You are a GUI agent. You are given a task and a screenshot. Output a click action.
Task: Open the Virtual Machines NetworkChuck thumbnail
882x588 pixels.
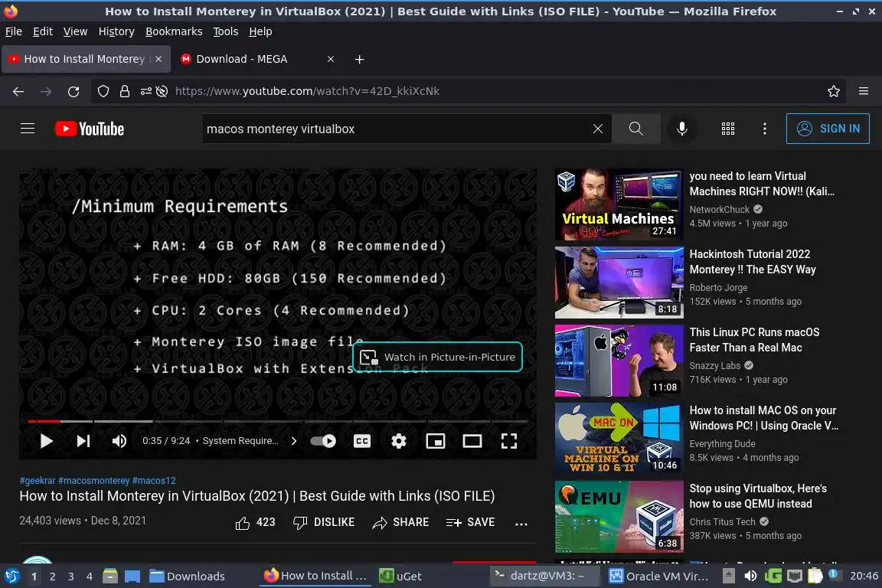[619, 204]
